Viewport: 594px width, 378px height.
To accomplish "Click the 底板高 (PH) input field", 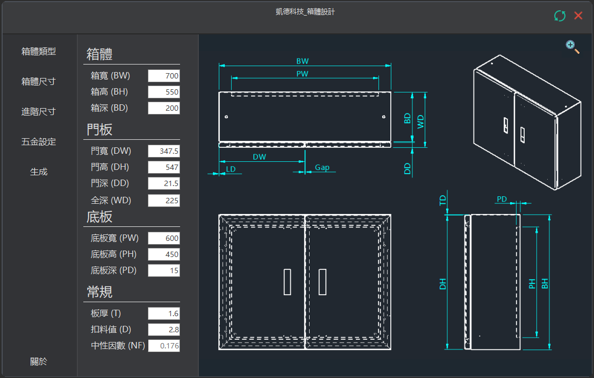I will 164,254.
